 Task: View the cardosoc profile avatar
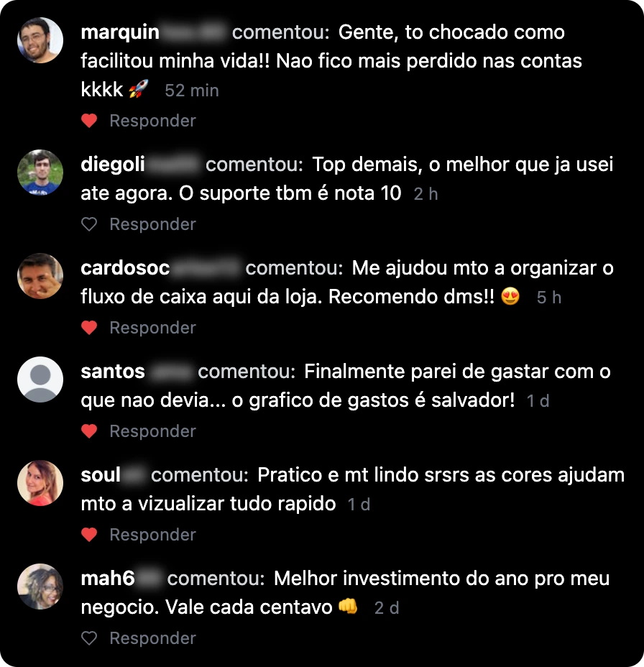[x=40, y=276]
